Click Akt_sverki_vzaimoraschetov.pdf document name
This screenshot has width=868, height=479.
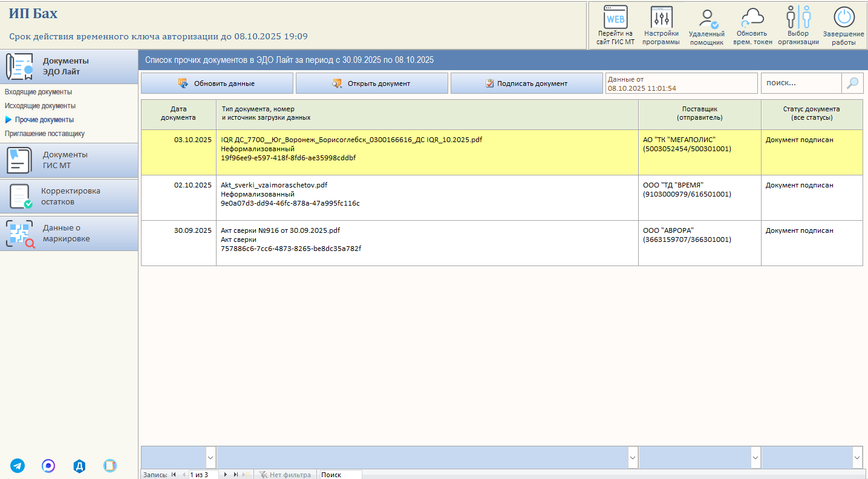click(274, 185)
